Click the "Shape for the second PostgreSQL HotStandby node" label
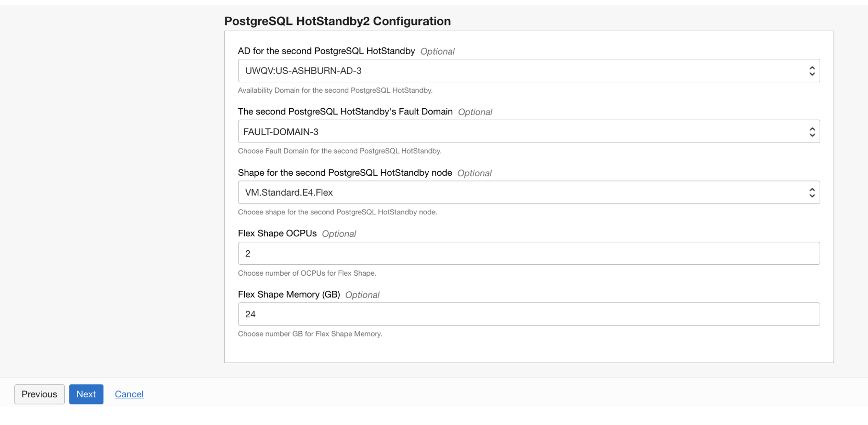This screenshot has height=425, width=868. click(345, 172)
